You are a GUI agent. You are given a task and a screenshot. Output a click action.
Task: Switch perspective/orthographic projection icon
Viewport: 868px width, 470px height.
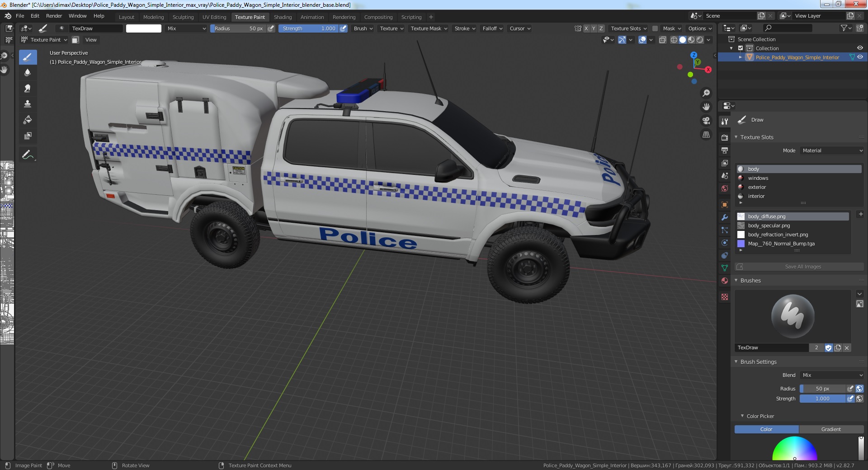(706, 135)
